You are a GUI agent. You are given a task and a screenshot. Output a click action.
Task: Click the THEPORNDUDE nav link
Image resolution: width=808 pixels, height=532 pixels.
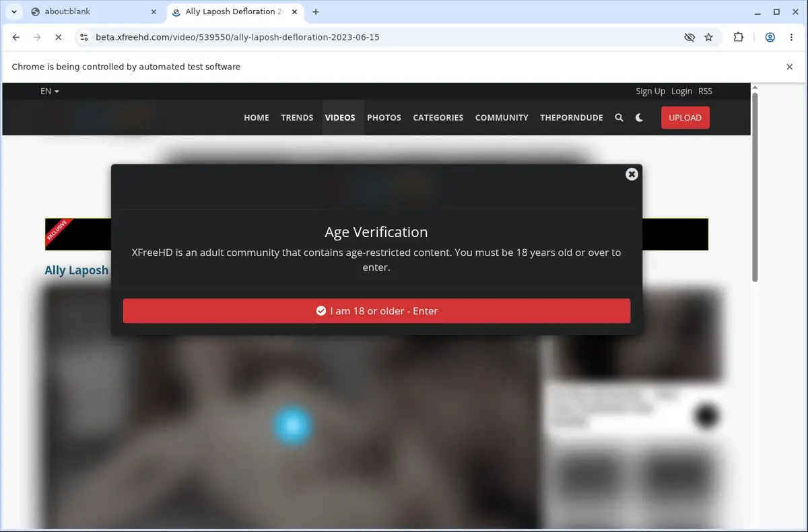pos(572,117)
